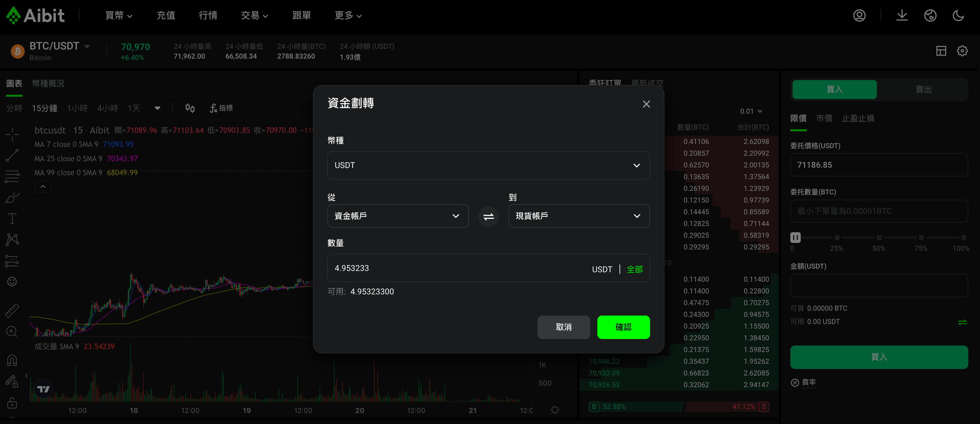
Task: Set order slider to 100% mark
Action: coord(963,237)
